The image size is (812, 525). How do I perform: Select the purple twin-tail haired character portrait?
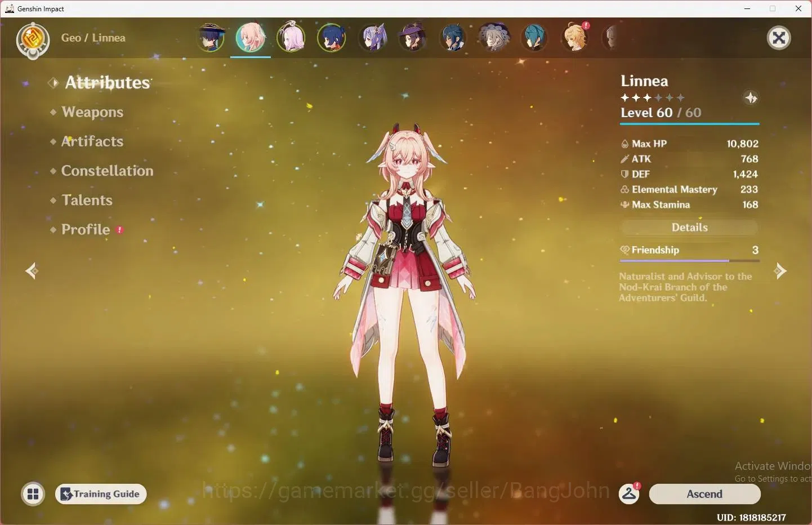click(372, 38)
